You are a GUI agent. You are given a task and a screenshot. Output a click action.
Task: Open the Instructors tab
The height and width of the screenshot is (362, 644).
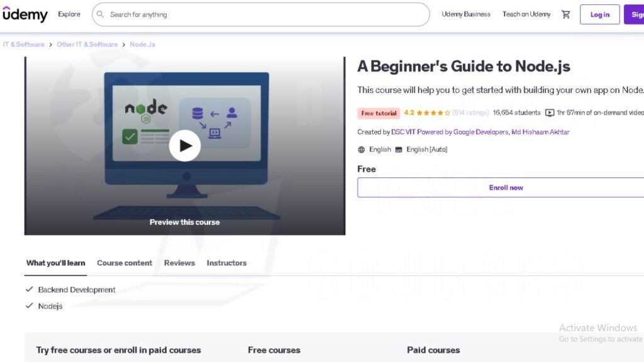point(226,263)
